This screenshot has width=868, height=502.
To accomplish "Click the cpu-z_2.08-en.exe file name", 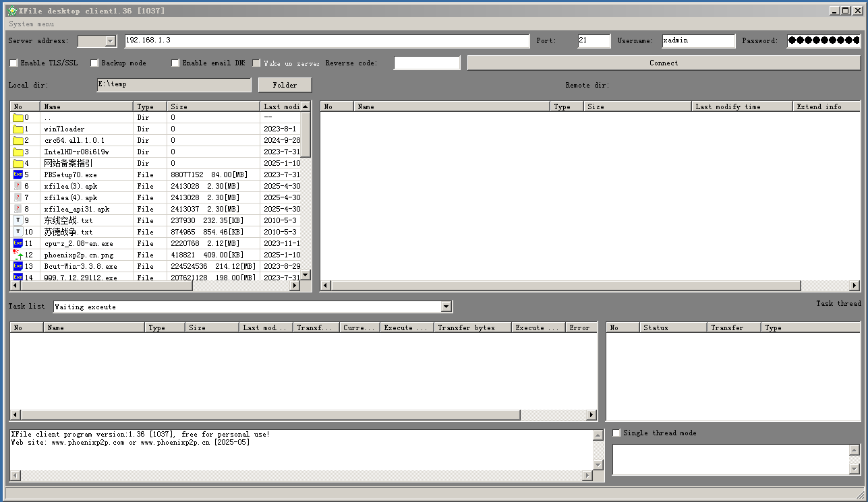I will click(x=79, y=244).
